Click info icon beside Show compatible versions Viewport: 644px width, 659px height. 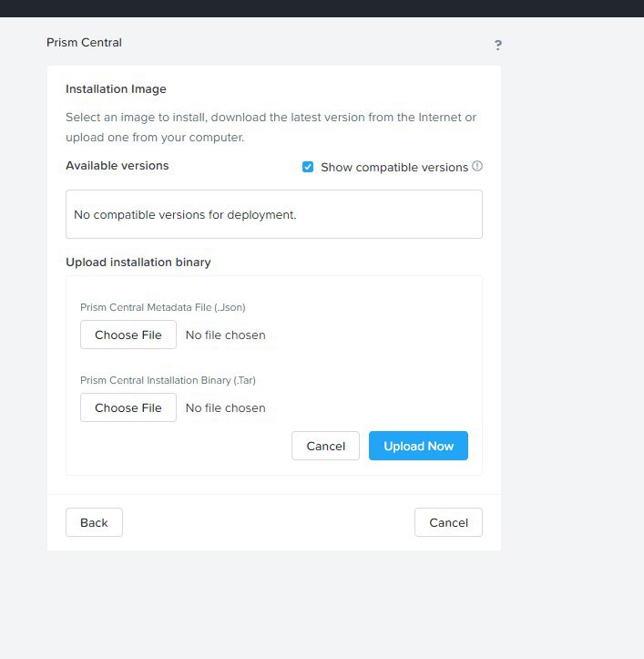[x=477, y=166]
